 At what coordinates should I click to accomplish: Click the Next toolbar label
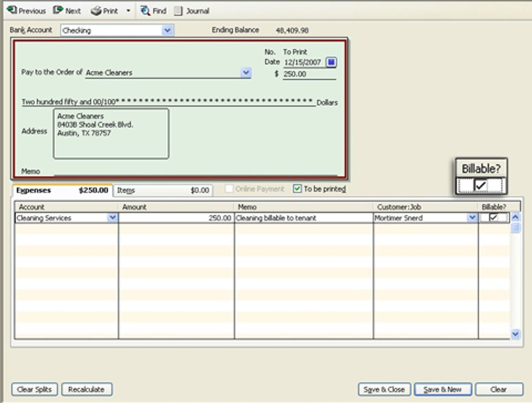click(x=73, y=11)
